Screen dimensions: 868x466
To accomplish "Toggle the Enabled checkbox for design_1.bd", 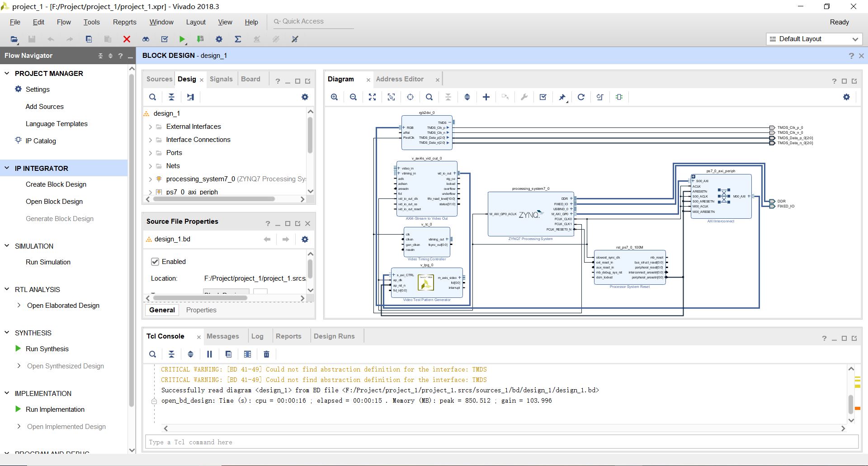I will pos(155,262).
